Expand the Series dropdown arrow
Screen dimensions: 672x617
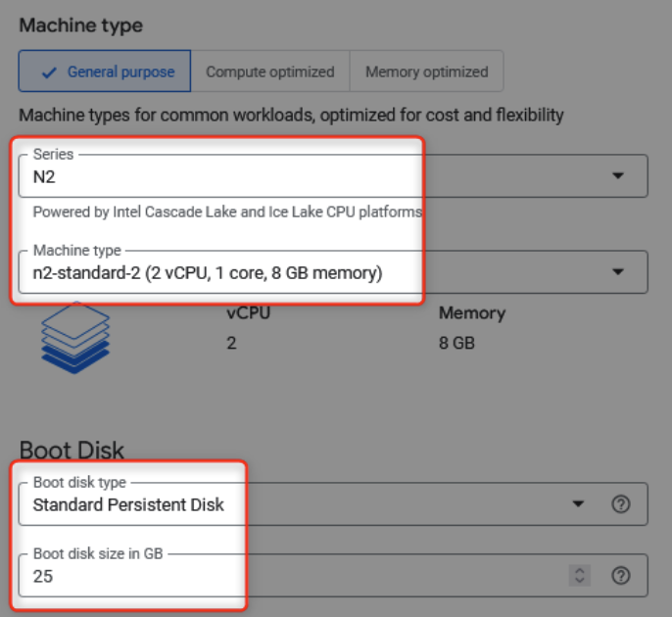coord(617,176)
